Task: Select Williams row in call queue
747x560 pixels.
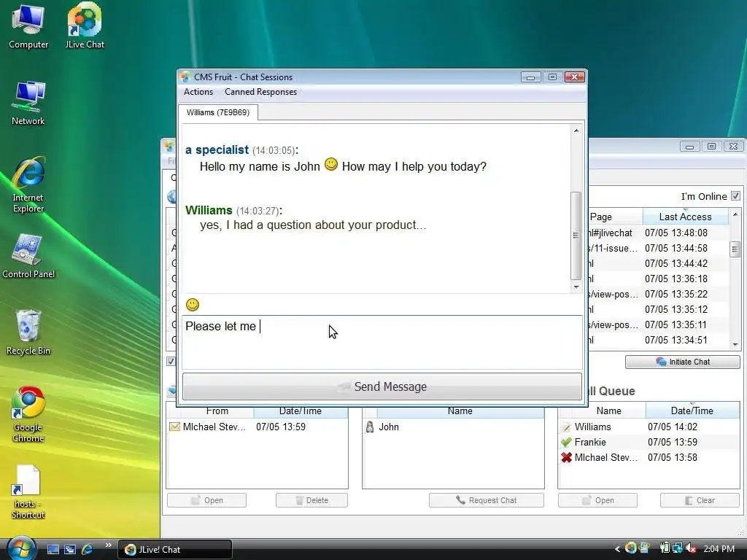Action: tap(649, 427)
